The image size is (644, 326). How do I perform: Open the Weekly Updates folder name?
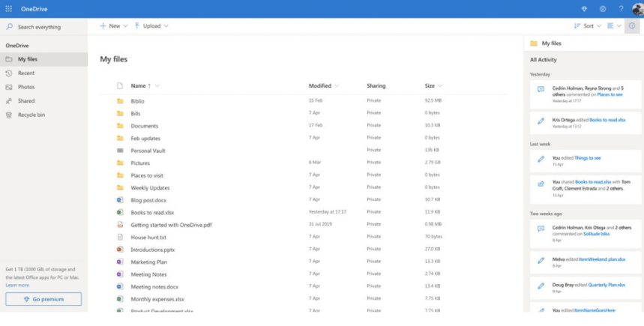click(x=150, y=187)
